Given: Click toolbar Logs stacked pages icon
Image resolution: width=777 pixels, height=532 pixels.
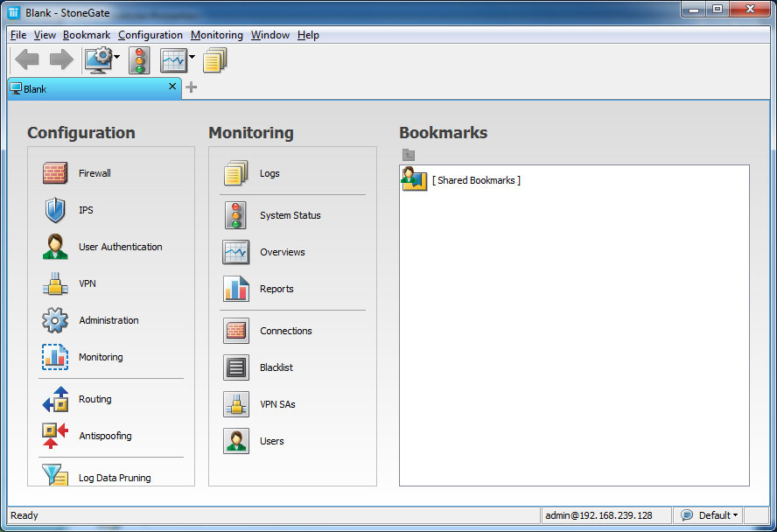Looking at the screenshot, I should click(215, 60).
